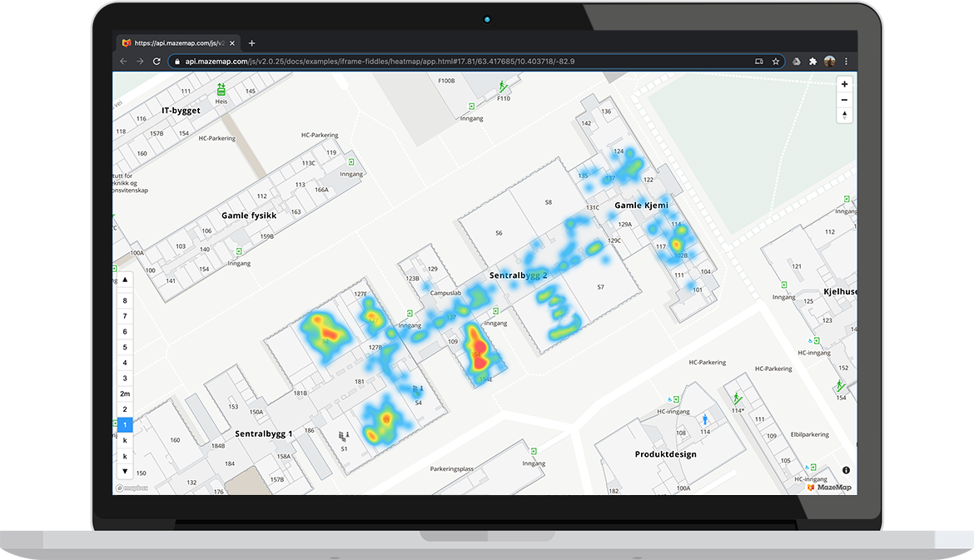
Task: Click room S6 label
Action: (499, 233)
